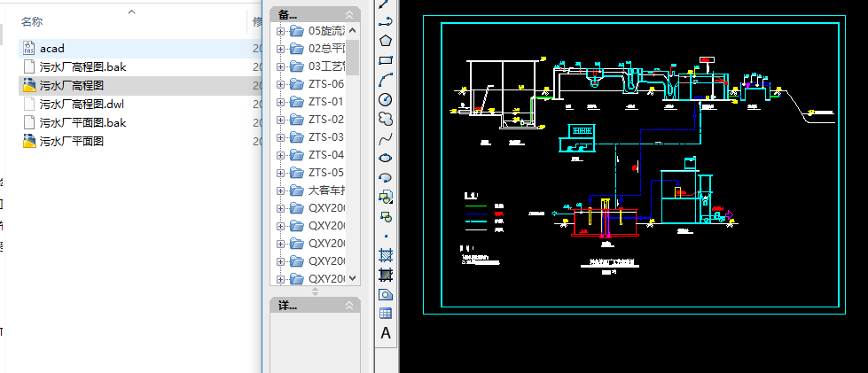Select the Multiline Text tool
Viewport: 868px width, 373px height.
[386, 333]
